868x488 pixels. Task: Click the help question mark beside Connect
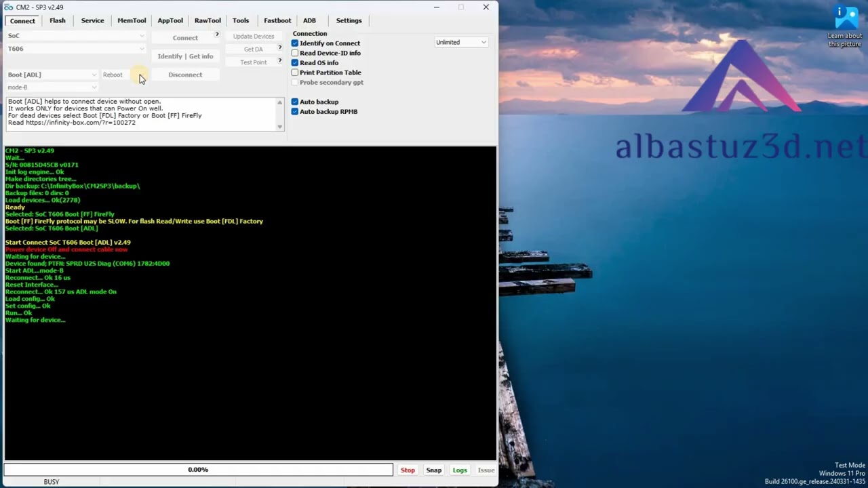pos(217,35)
